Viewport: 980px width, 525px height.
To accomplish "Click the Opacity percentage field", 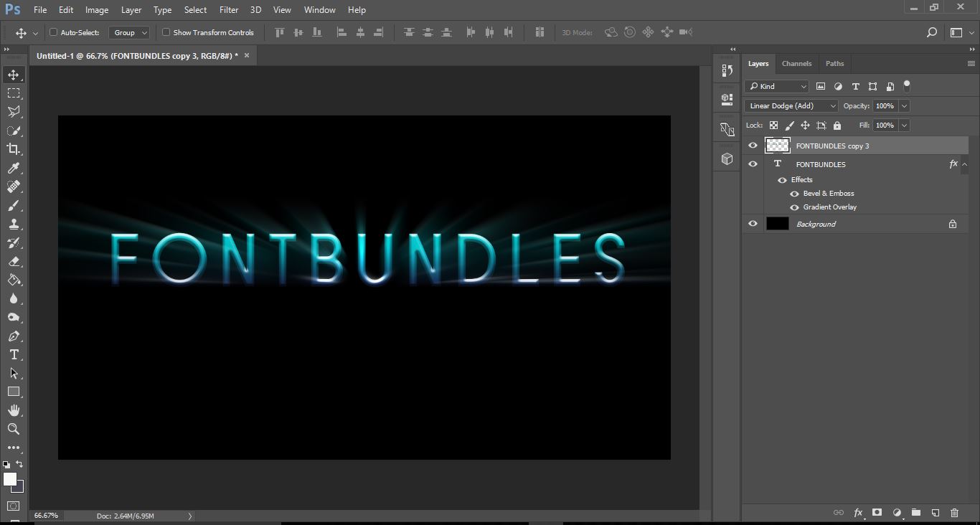I will click(x=885, y=105).
